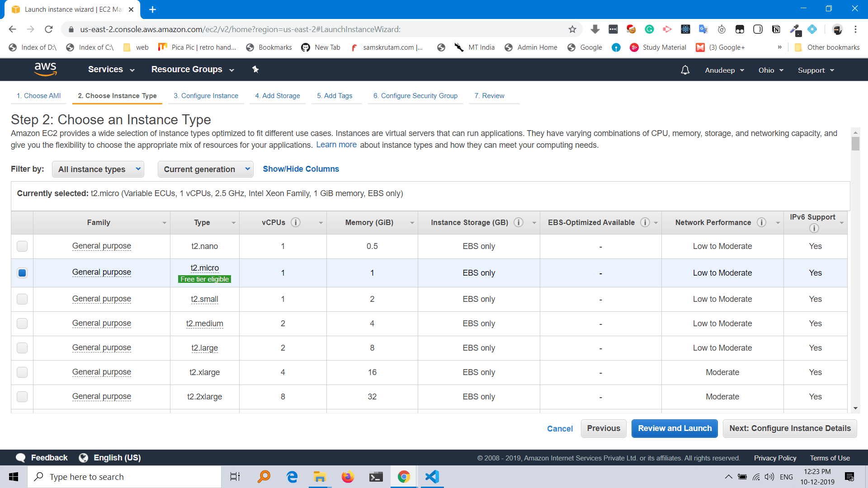Select the t2.large instance checkbox
This screenshot has width=868, height=488.
coord(22,348)
